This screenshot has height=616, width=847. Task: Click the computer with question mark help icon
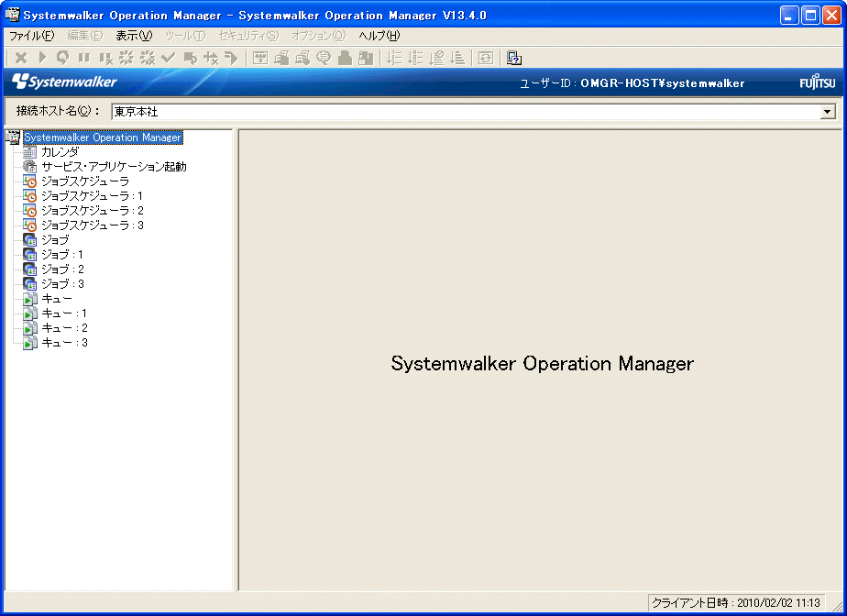[x=513, y=57]
